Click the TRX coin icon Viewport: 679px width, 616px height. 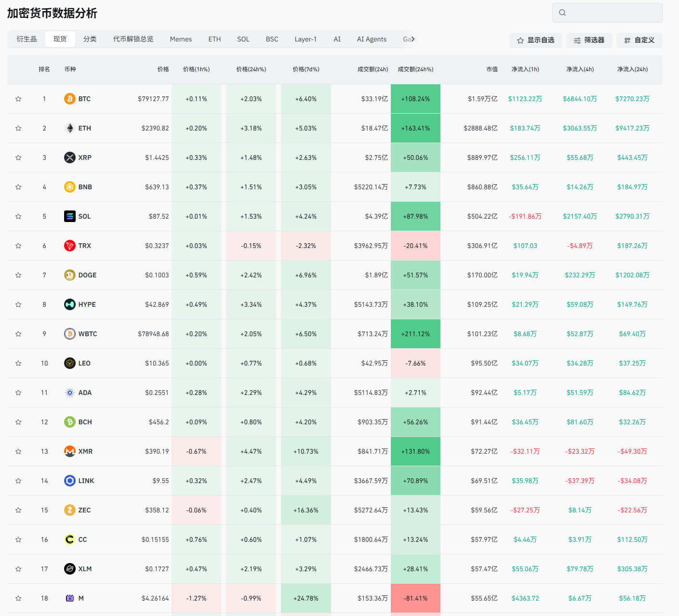tap(70, 246)
